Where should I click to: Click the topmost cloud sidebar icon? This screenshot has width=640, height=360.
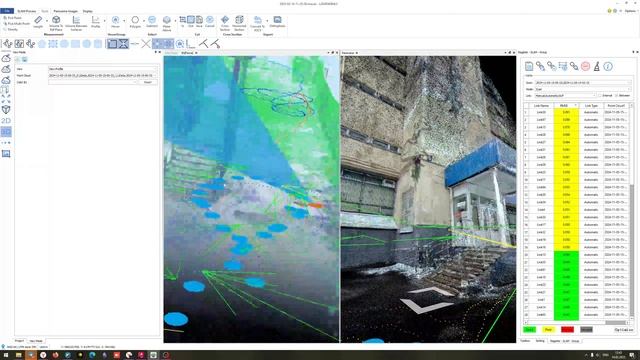coord(6,58)
